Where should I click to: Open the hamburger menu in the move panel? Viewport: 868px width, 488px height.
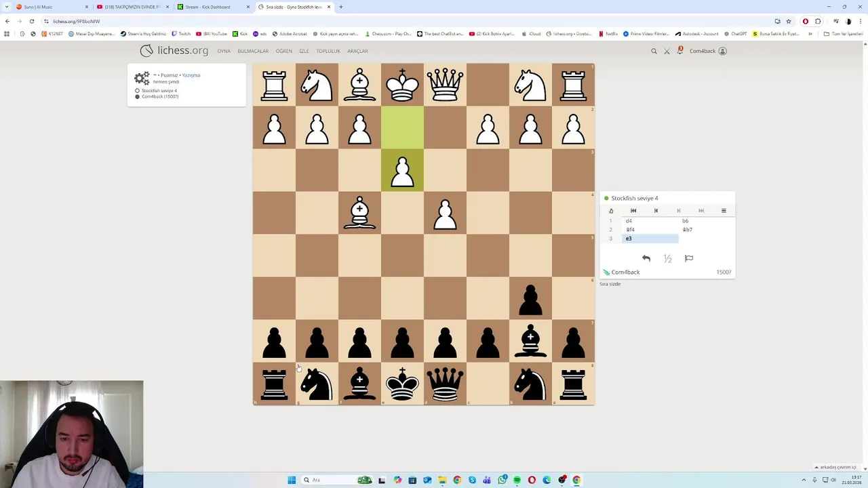[724, 211]
